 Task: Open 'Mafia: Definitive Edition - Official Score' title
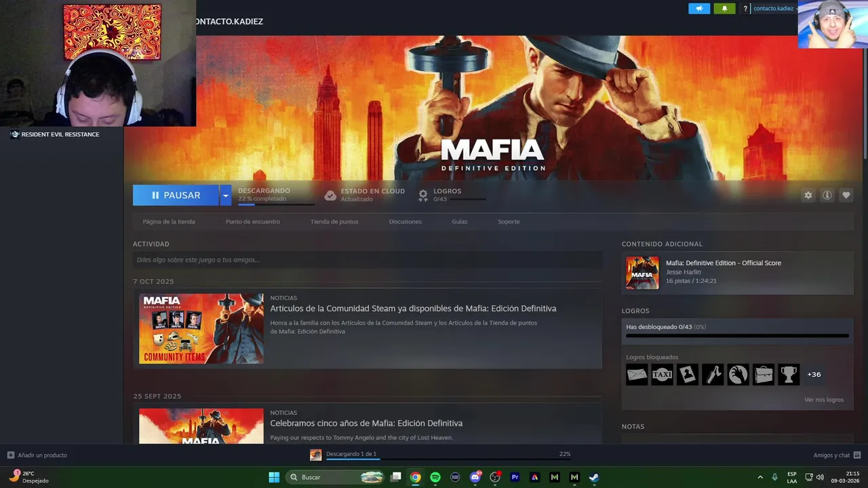tap(724, 263)
